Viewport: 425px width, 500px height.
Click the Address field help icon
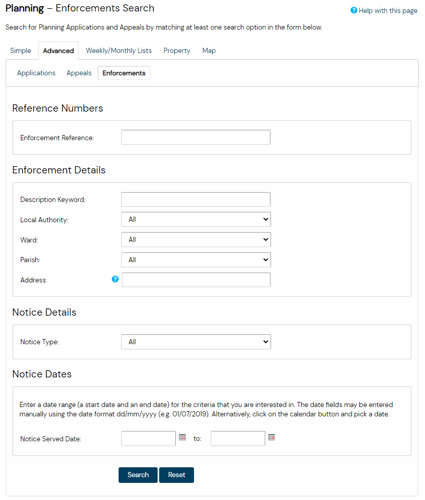[x=115, y=279]
